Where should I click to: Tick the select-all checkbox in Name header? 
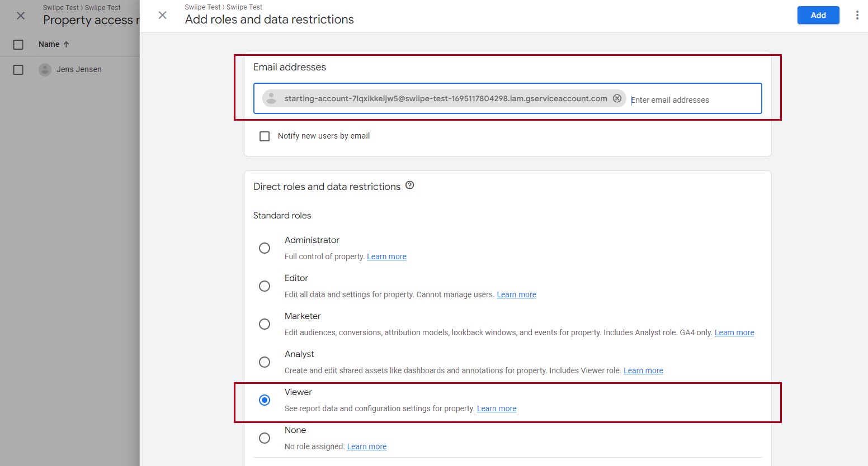(x=18, y=45)
